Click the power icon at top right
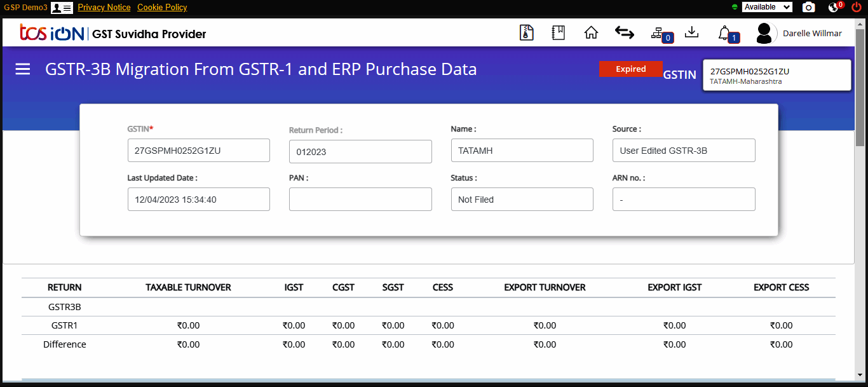This screenshot has height=387, width=868. 856,7
